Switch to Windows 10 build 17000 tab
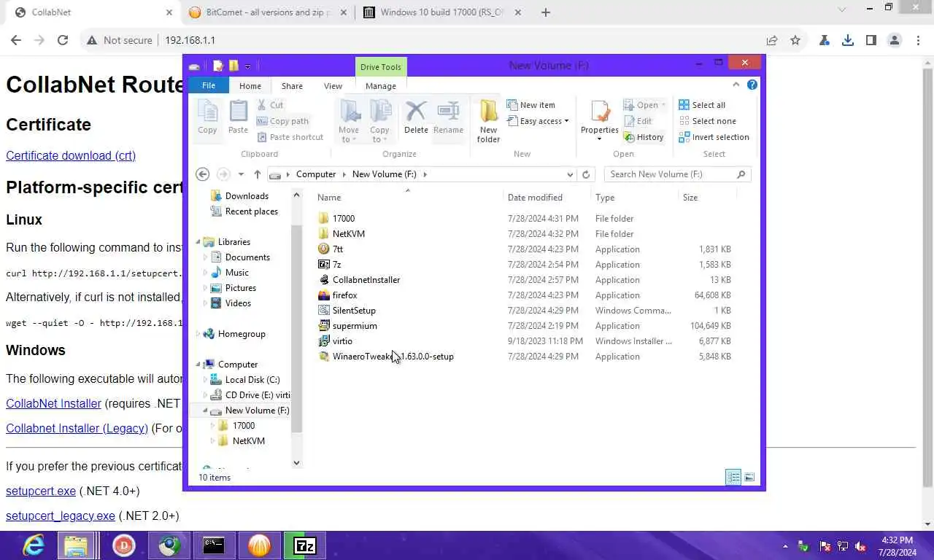 442,12
